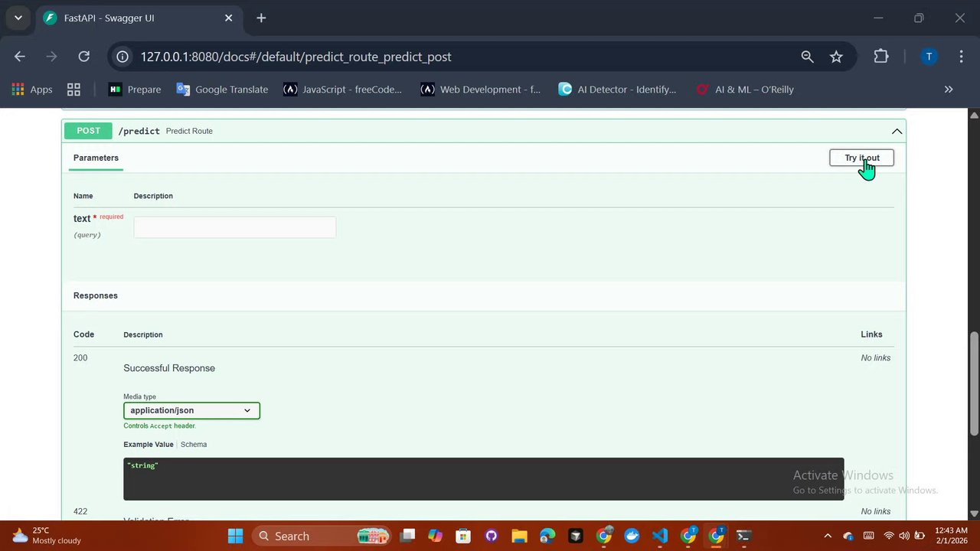Click the "string" example value code block
This screenshot has width=980, height=551.
tap(484, 479)
